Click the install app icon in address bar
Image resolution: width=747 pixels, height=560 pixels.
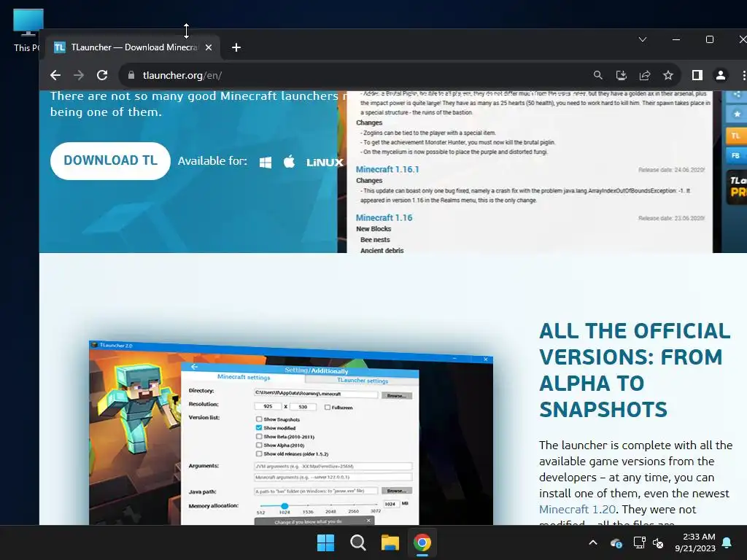click(622, 75)
